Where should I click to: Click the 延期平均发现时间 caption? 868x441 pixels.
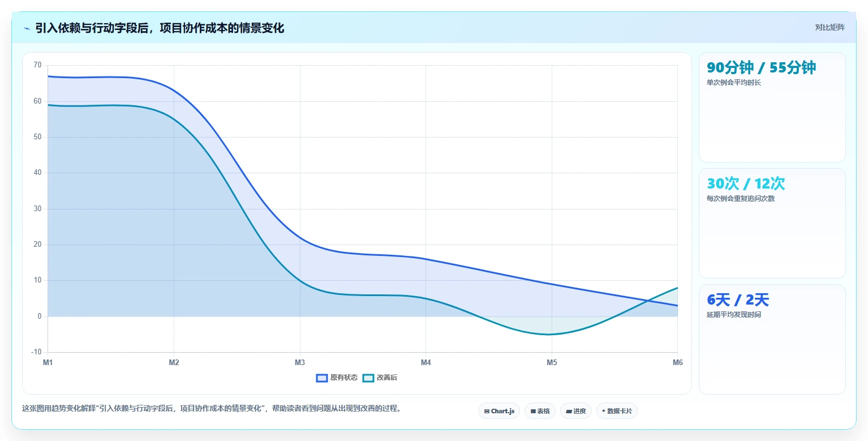(x=734, y=315)
